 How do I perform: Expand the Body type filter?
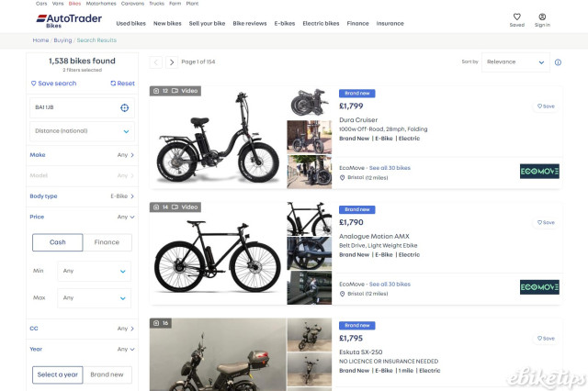point(82,196)
